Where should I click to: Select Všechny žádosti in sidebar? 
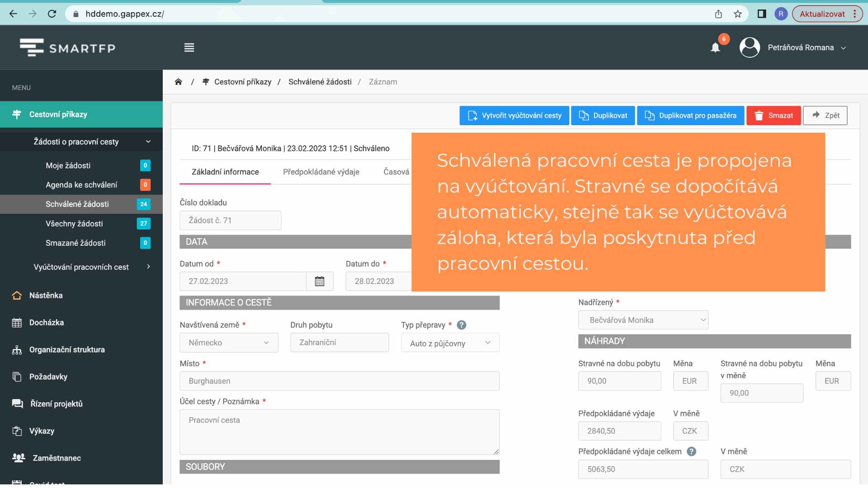[74, 224]
